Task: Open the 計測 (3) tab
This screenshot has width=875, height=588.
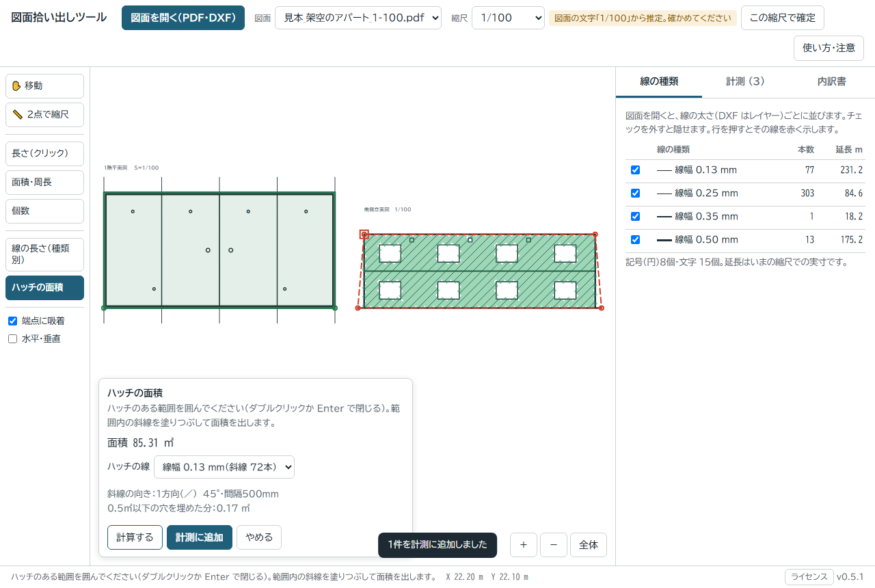Action: coord(745,82)
